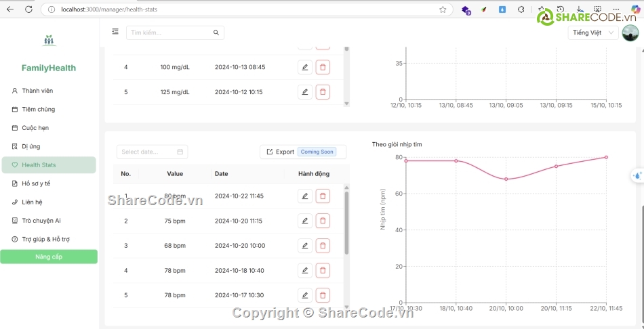Open the user avatar menu
Viewport: 644px width, 329px height.
[630, 32]
